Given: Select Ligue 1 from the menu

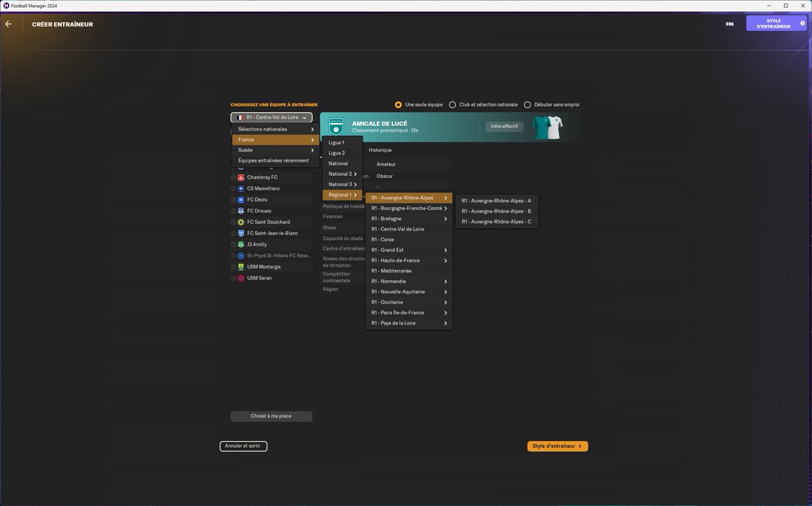Looking at the screenshot, I should click(342, 143).
